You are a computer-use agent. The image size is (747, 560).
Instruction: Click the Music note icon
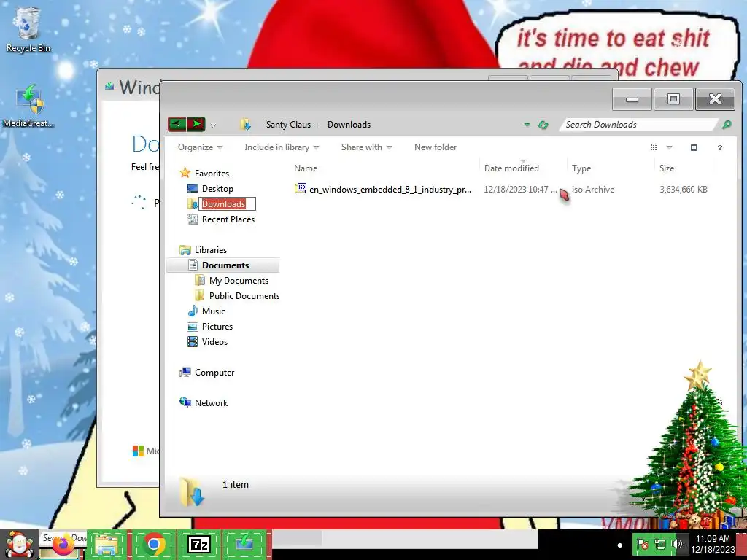click(193, 311)
